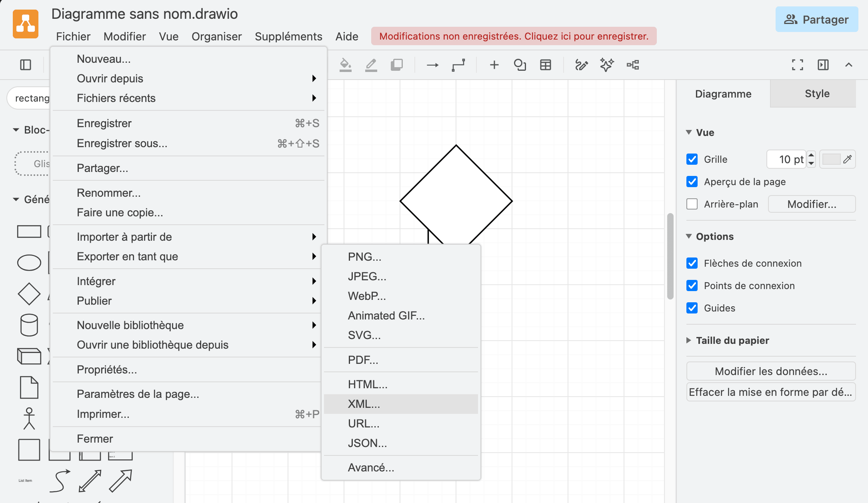
Task: Click the grid size 10 pt field
Action: (786, 159)
